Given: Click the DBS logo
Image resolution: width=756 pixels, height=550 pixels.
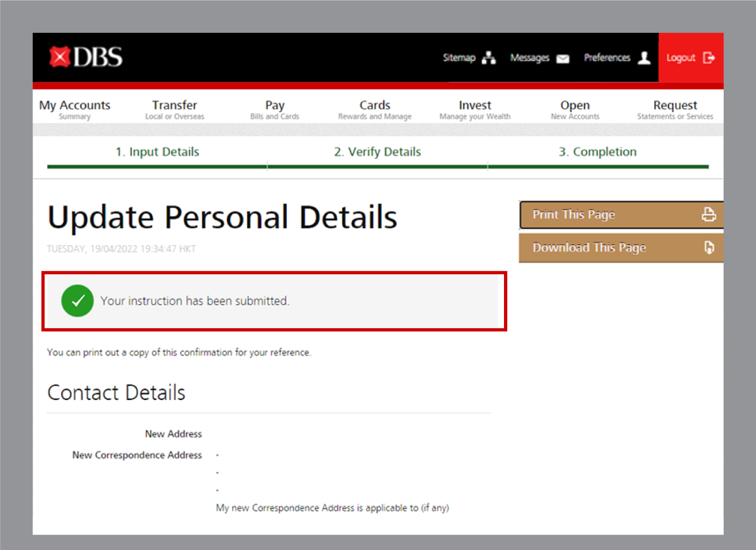Looking at the screenshot, I should pos(86,57).
